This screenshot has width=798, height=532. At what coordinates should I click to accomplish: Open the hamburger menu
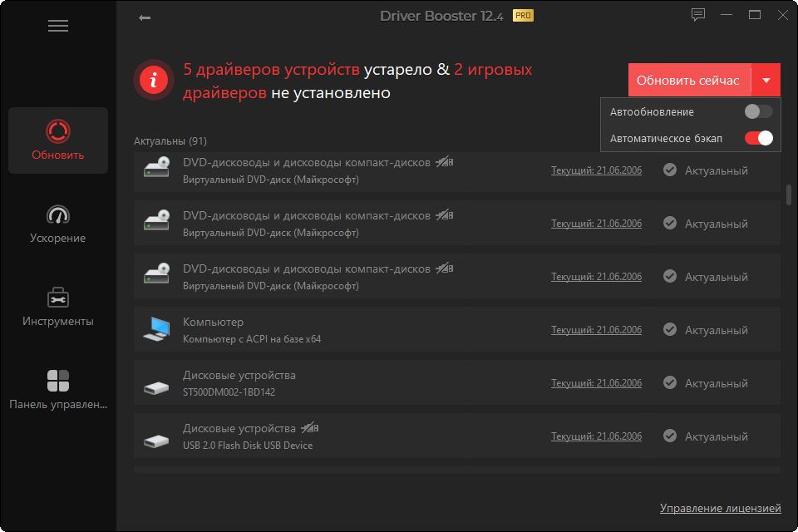(x=58, y=26)
